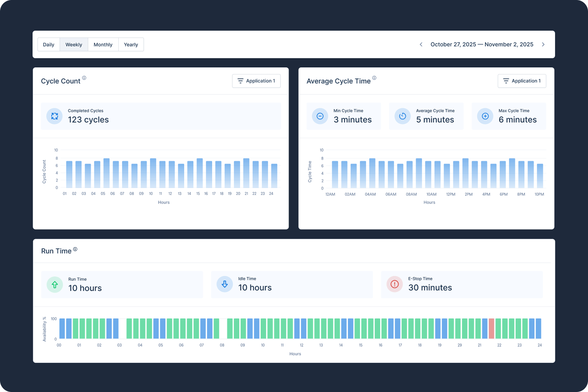Click the Average Cycle Time clock icon
The image size is (588, 392).
point(403,116)
